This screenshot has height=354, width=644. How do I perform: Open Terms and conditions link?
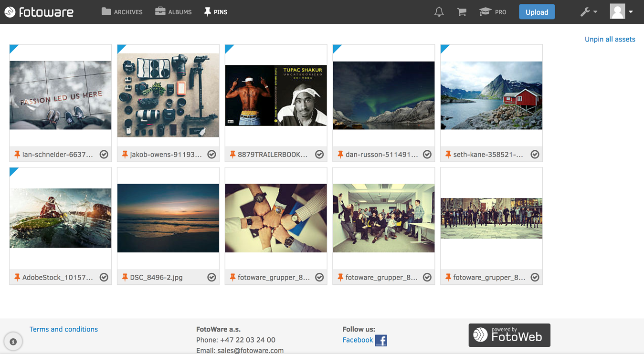click(63, 329)
